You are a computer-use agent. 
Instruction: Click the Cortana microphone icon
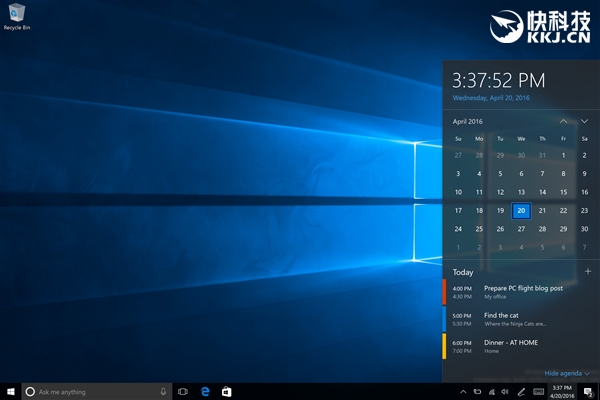point(162,391)
